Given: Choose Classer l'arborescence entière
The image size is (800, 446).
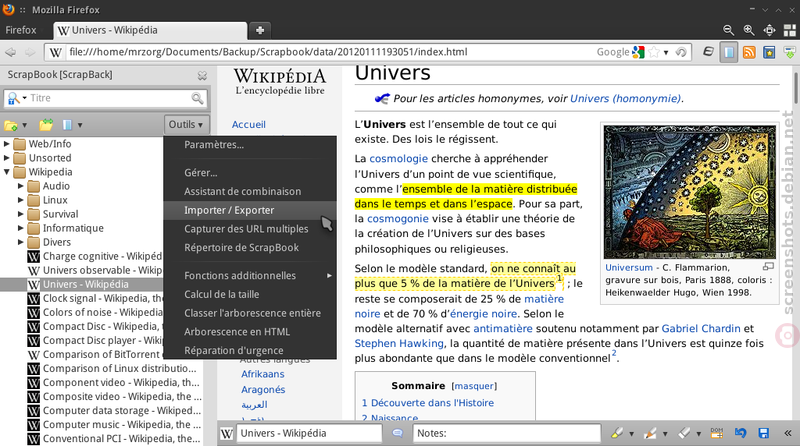Looking at the screenshot, I should coord(250,313).
